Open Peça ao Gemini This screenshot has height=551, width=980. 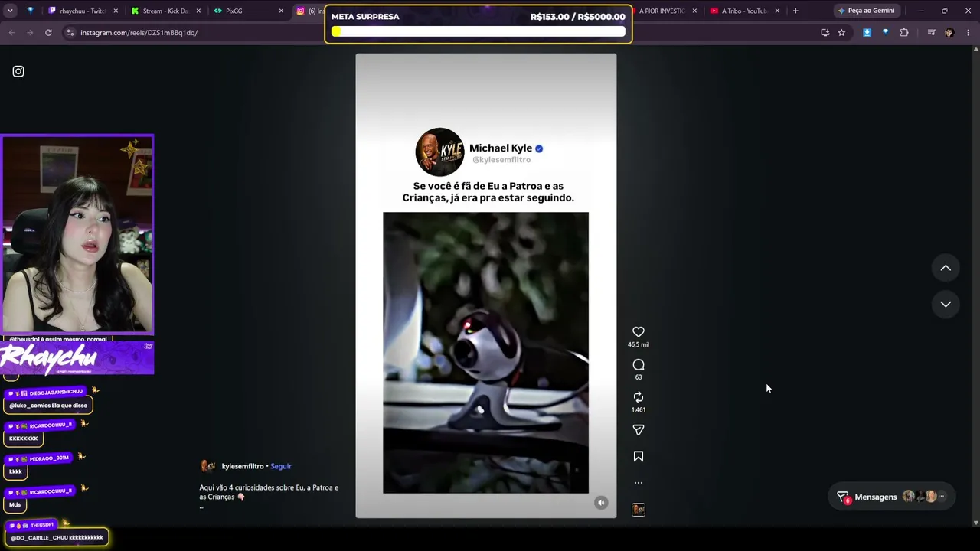866,11
